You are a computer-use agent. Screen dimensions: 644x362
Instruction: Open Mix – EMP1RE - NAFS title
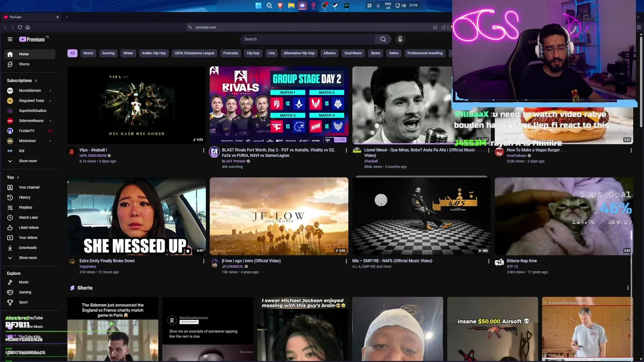(x=392, y=261)
